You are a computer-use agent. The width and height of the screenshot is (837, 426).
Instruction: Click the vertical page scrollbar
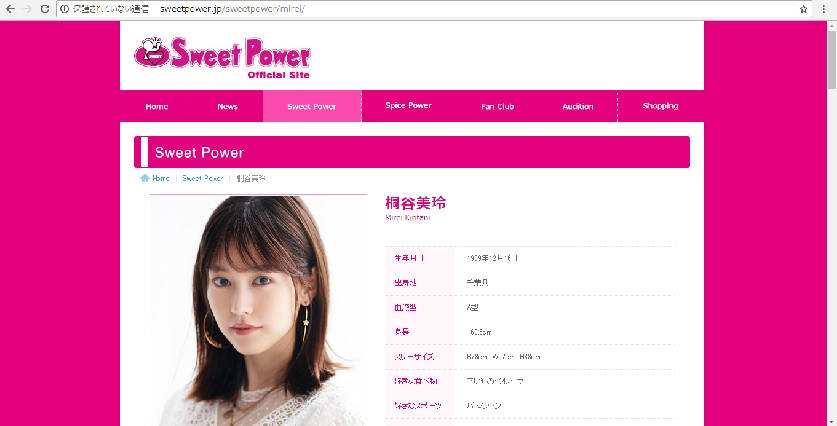click(832, 223)
